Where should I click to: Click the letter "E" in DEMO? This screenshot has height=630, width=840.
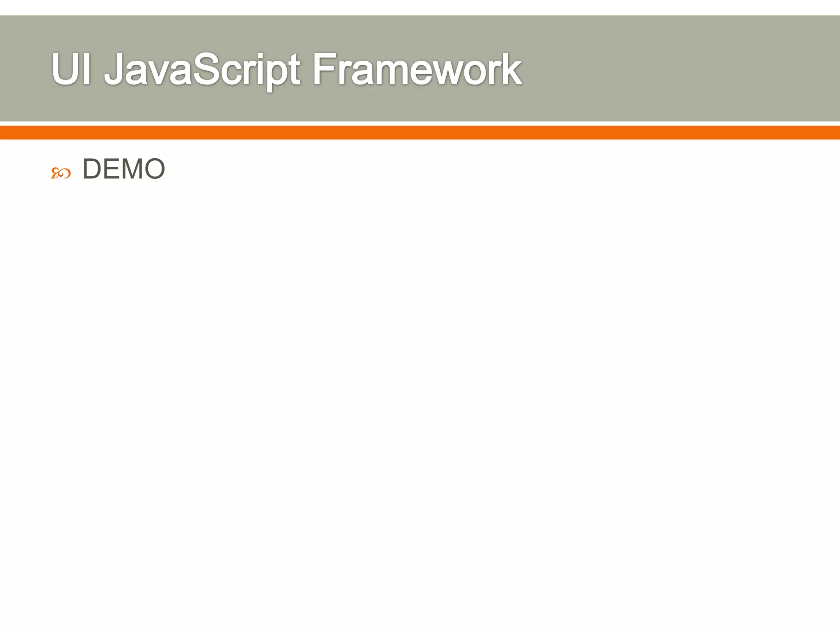(x=112, y=169)
